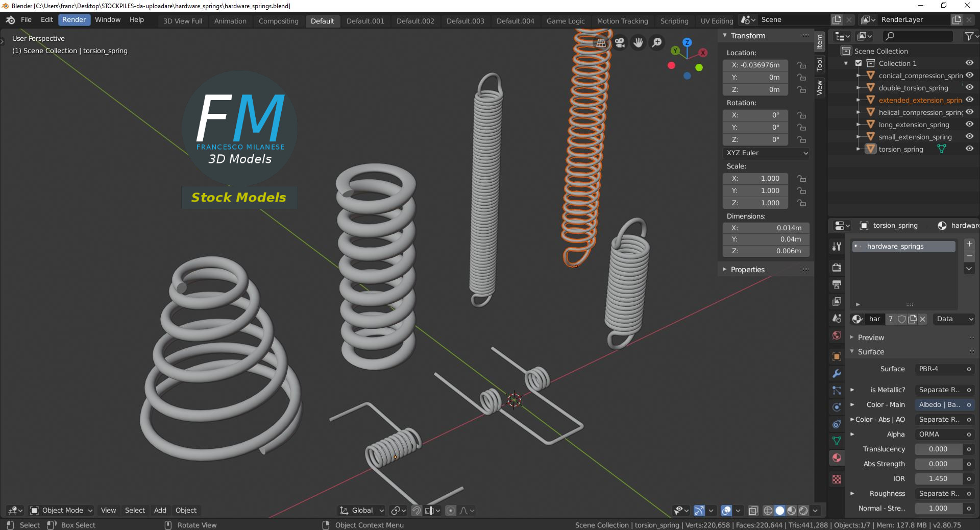Toggle X-rotation lock in Transform panel
The height and width of the screenshot is (530, 980).
coord(802,115)
